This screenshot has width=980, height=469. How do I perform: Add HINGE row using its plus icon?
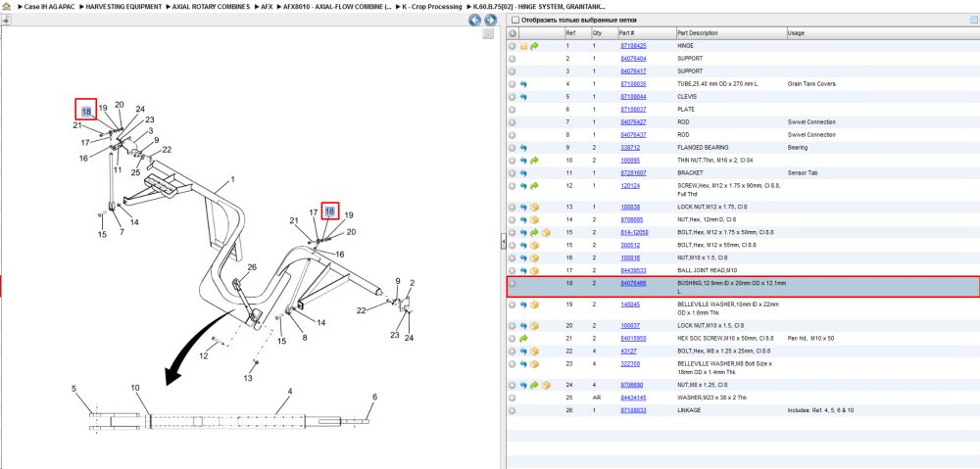tap(512, 46)
